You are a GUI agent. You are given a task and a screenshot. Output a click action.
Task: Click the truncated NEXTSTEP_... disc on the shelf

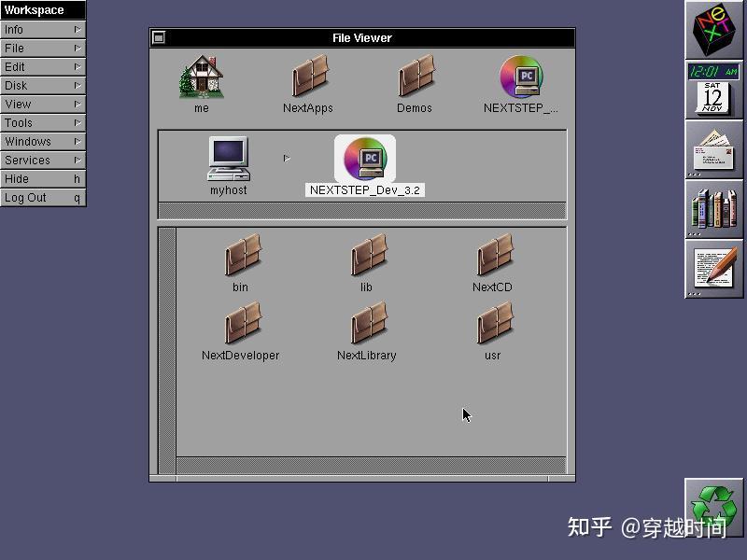coord(521,77)
